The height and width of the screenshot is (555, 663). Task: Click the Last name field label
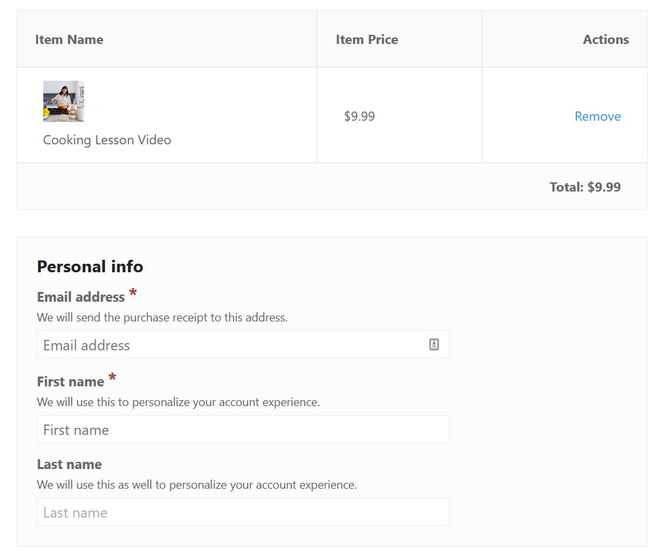[x=69, y=464]
